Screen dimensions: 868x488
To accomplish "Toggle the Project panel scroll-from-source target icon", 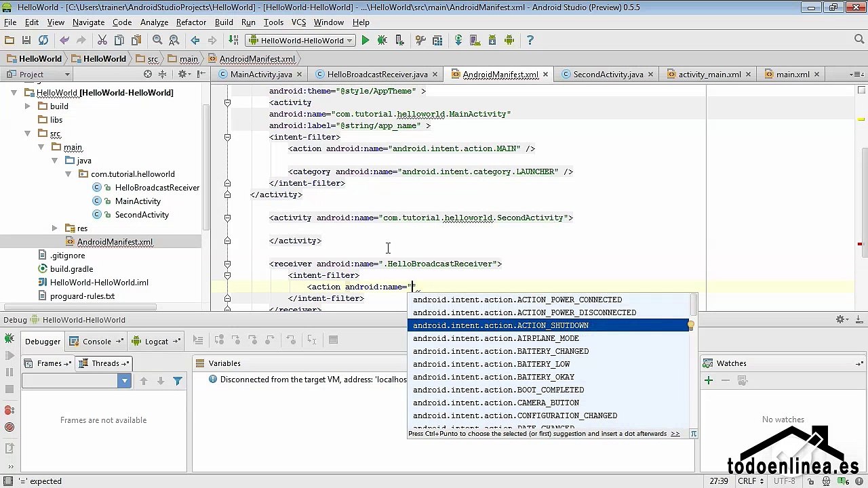I will 148,74.
